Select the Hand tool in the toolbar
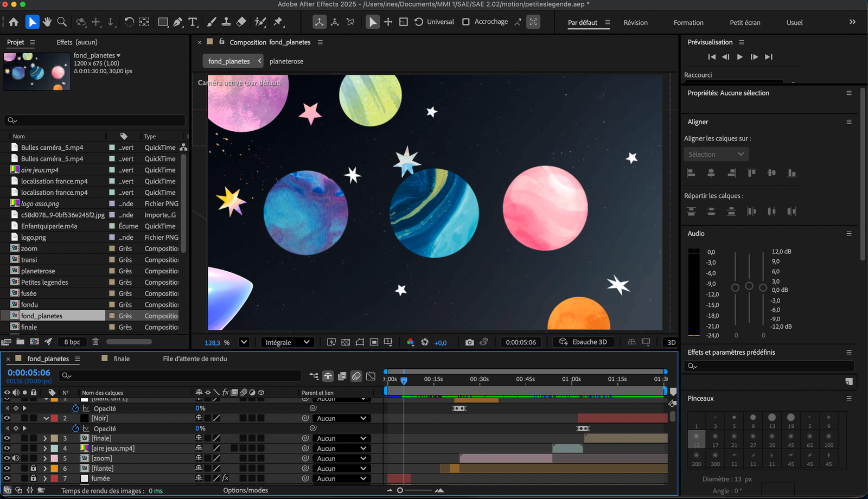Viewport: 868px width, 499px height. (47, 22)
